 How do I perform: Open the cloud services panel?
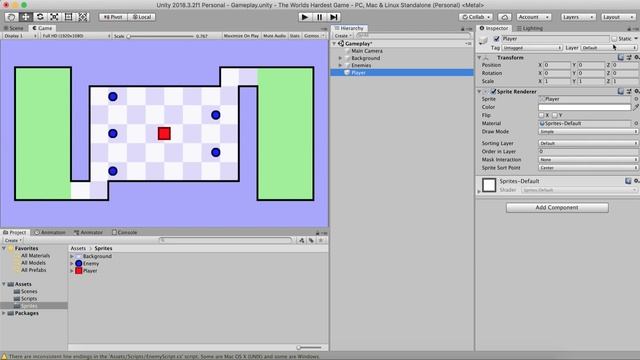tap(504, 17)
